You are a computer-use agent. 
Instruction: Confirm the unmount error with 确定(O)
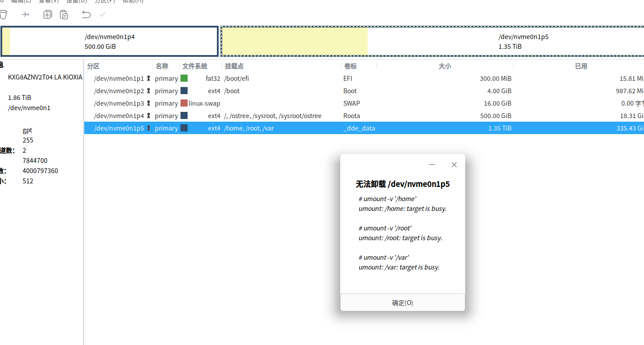click(403, 303)
